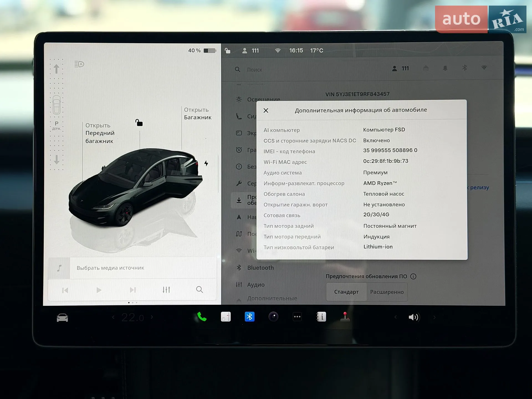
Task: Tap the notification bell icon
Action: pos(445,68)
